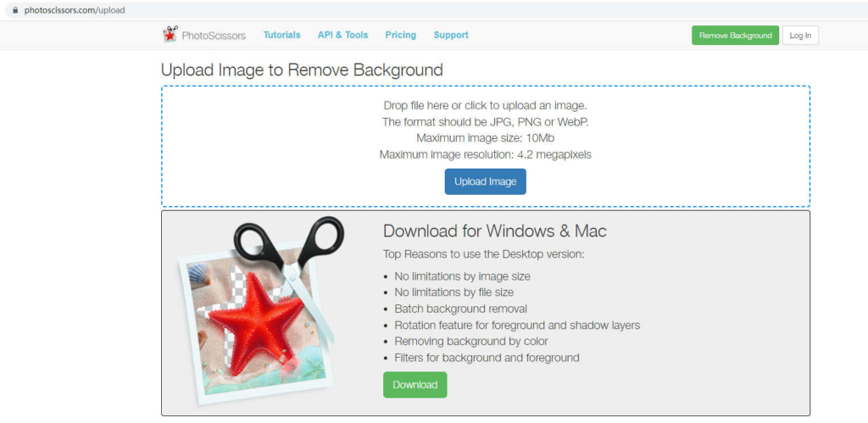
Task: Click the "Removing background by color" bullet
Action: point(471,341)
